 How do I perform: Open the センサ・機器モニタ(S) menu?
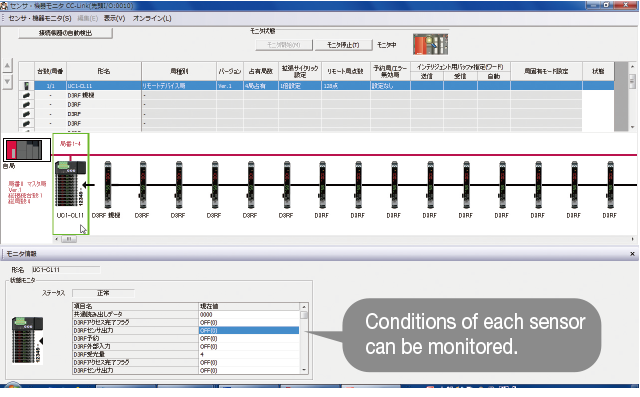point(40,18)
